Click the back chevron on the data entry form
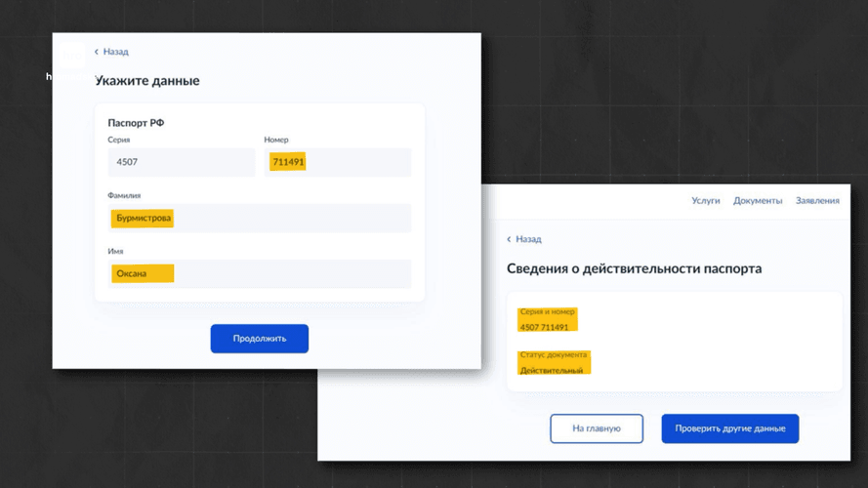Screen dimensions: 868x488 [x=97, y=52]
